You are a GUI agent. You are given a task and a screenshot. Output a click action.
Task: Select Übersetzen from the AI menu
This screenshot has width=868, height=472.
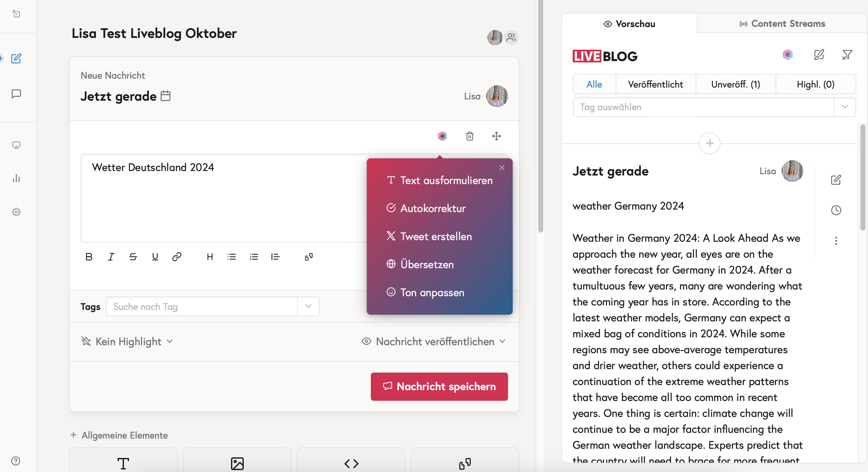tap(427, 264)
